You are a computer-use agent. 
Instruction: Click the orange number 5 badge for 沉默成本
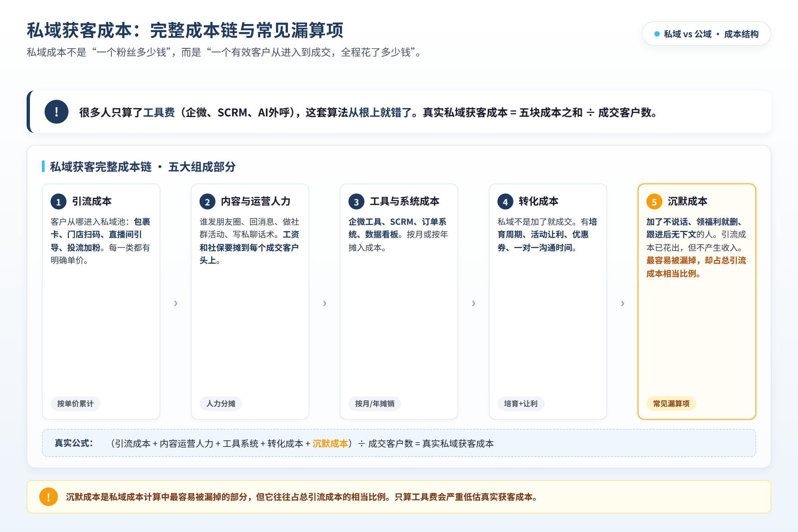coord(654,202)
